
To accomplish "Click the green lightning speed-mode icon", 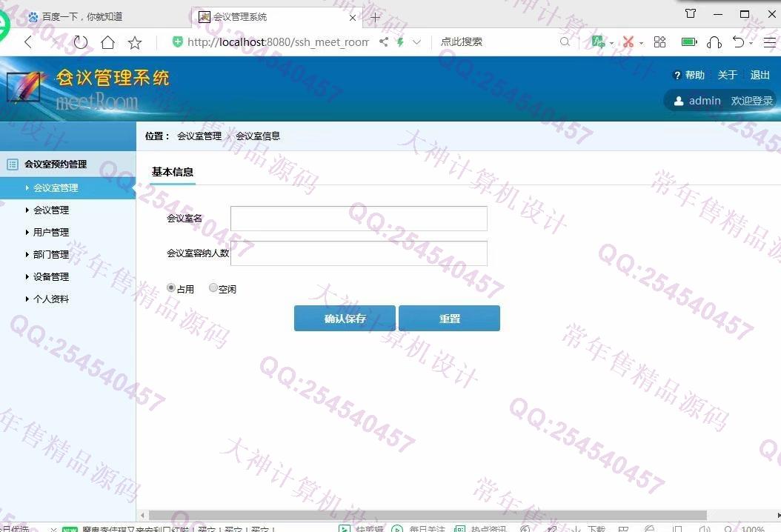I will point(400,41).
